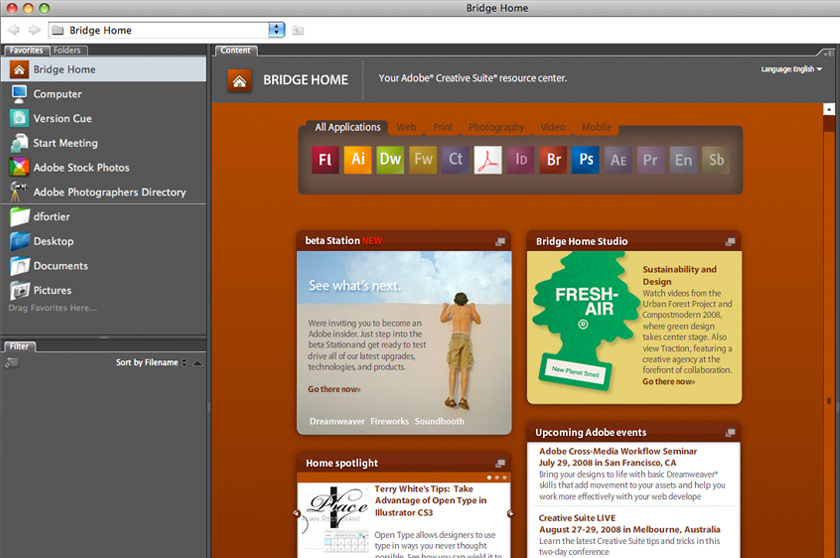This screenshot has width=840, height=558.
Task: Show the next Home spotlight item
Action: pos(510,513)
